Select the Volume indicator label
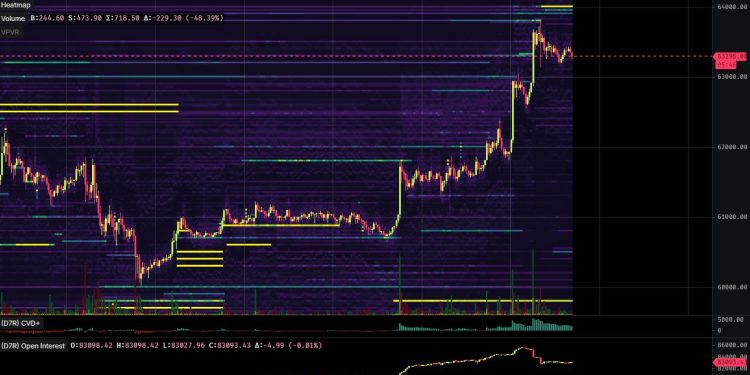The width and height of the screenshot is (750, 375). (13, 18)
